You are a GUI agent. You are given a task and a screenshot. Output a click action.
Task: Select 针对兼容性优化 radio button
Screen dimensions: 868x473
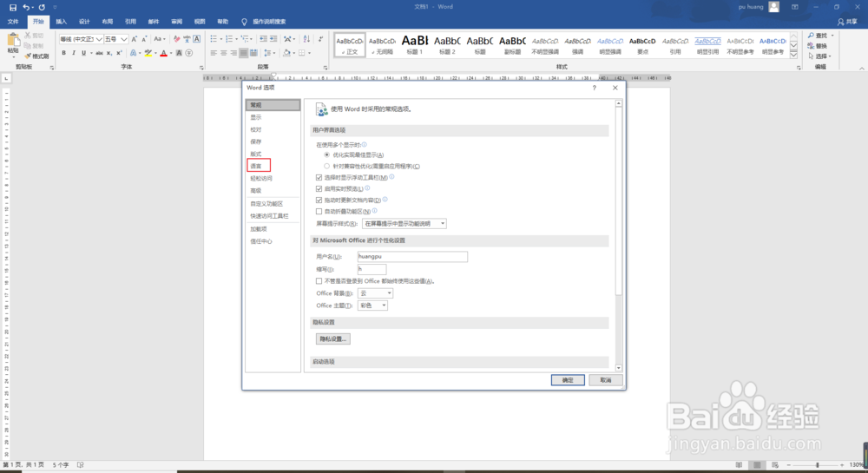pyautogui.click(x=326, y=166)
